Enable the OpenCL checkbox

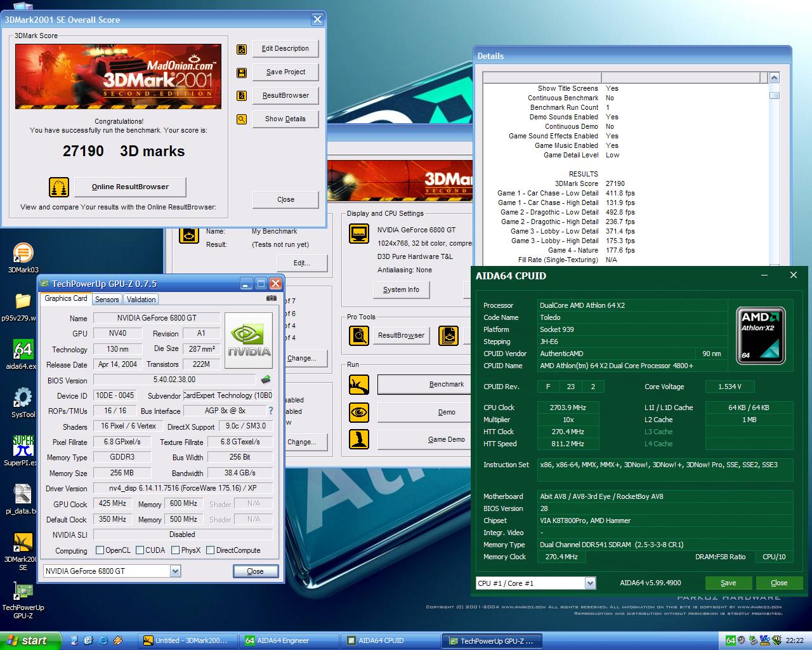(100, 550)
